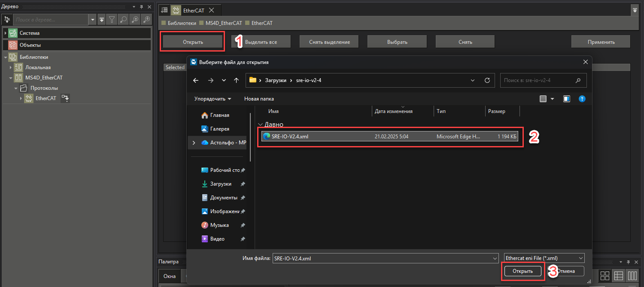
Task: Click the MS4D_EtherCAT breadcrumb under the tab
Action: point(224,23)
